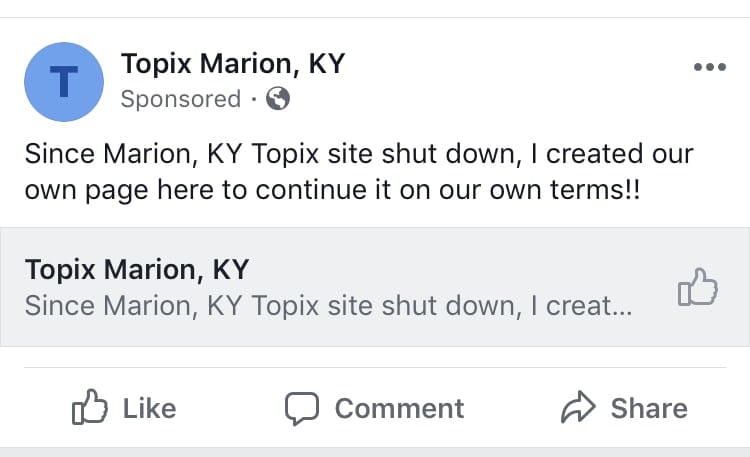The image size is (750, 457).
Task: Click the Sponsored label
Action: 181,99
